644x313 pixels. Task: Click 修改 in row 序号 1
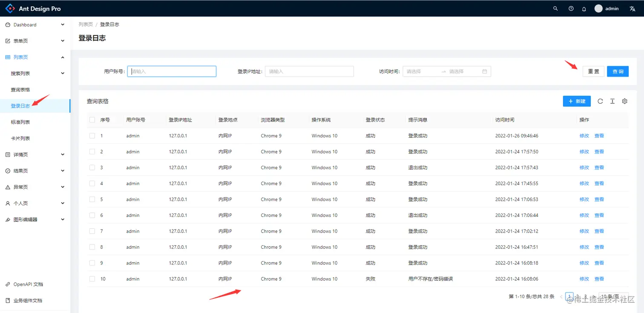point(584,136)
